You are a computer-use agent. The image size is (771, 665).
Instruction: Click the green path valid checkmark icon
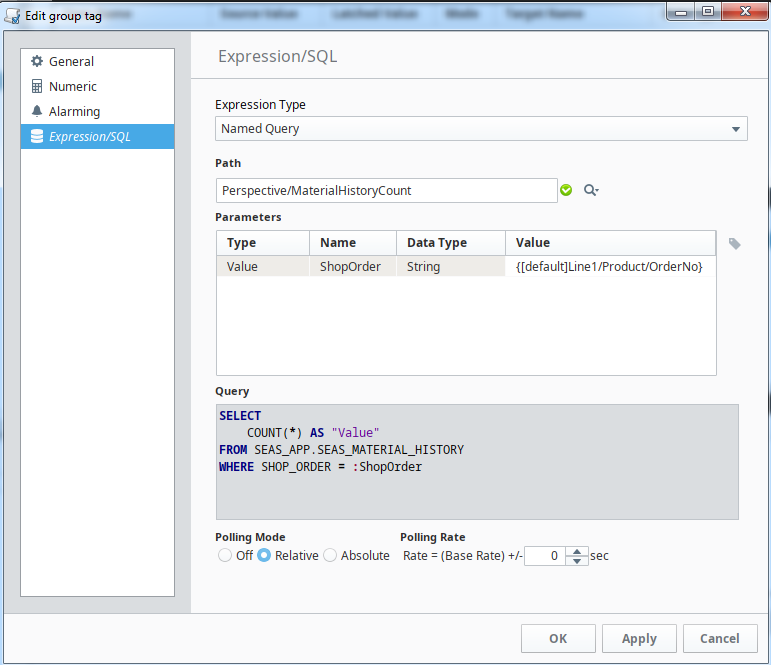[x=566, y=190]
